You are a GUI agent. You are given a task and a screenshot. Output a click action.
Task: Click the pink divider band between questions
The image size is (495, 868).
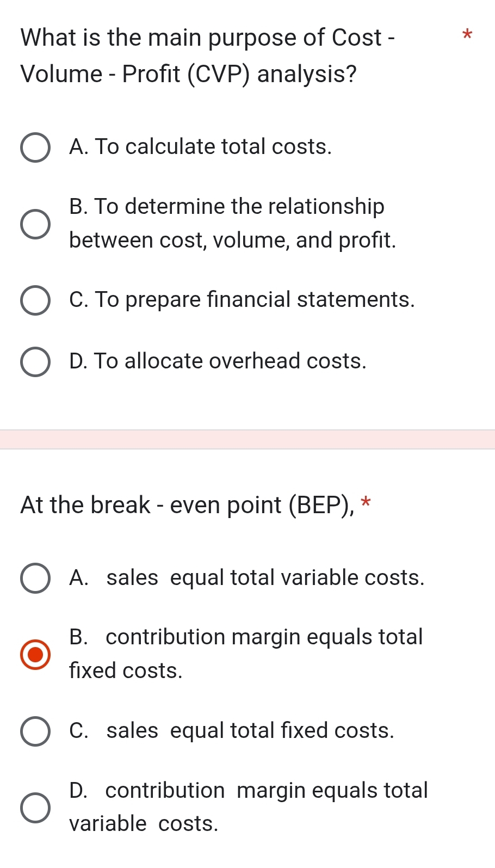247,439
